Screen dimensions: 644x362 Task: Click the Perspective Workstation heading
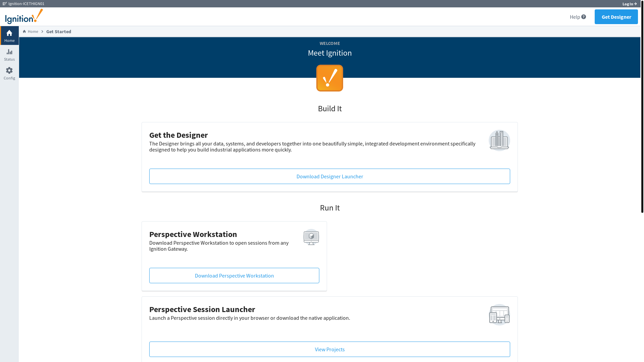pos(193,234)
